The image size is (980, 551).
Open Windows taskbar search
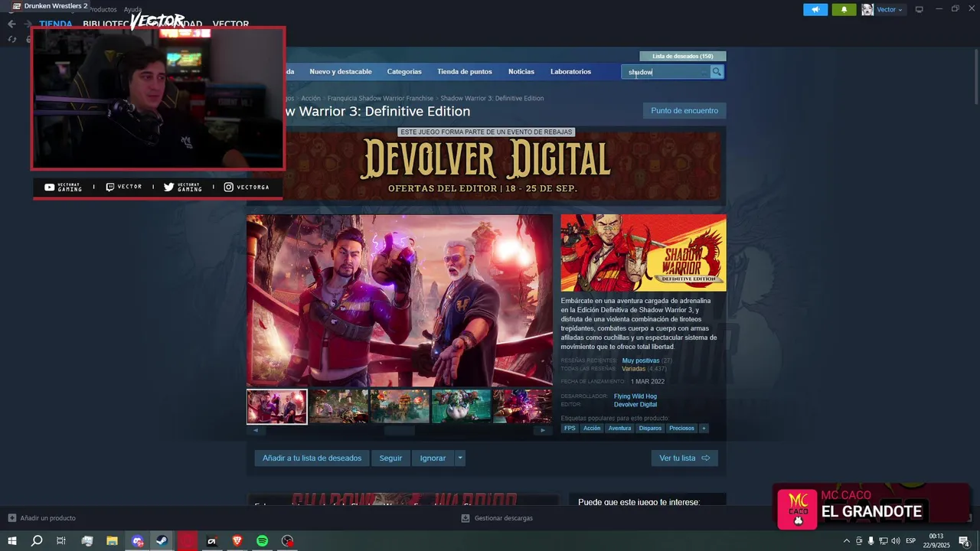pyautogui.click(x=37, y=541)
